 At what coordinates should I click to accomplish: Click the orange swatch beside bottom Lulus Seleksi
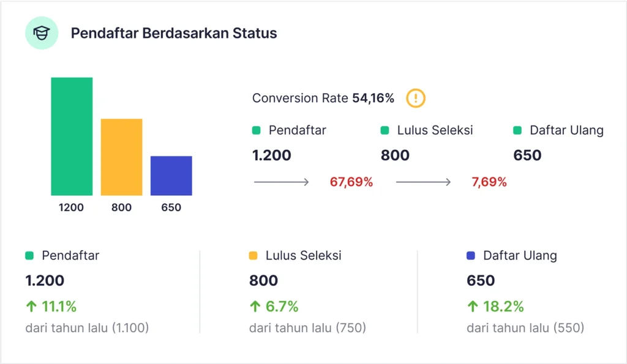pyautogui.click(x=253, y=256)
